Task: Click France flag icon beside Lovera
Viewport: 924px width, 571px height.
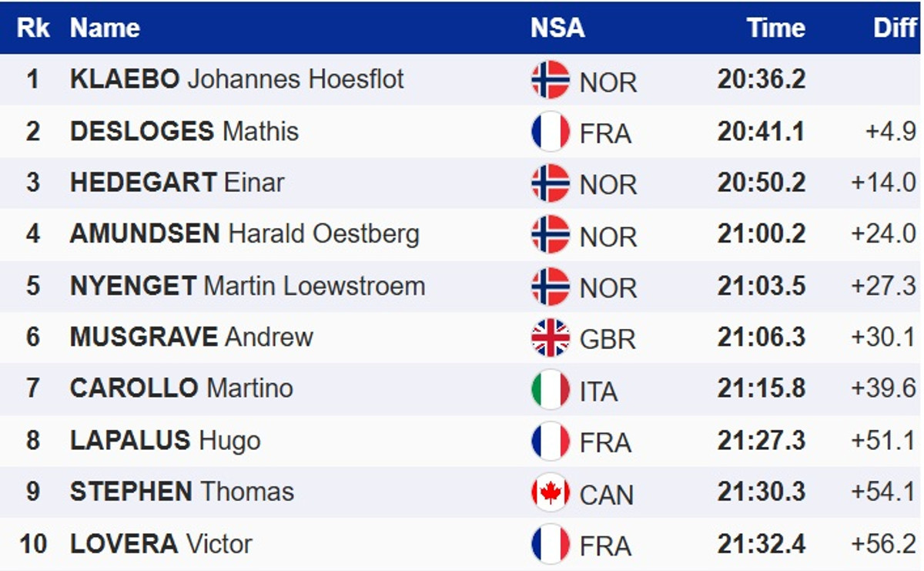Action: pos(550,545)
